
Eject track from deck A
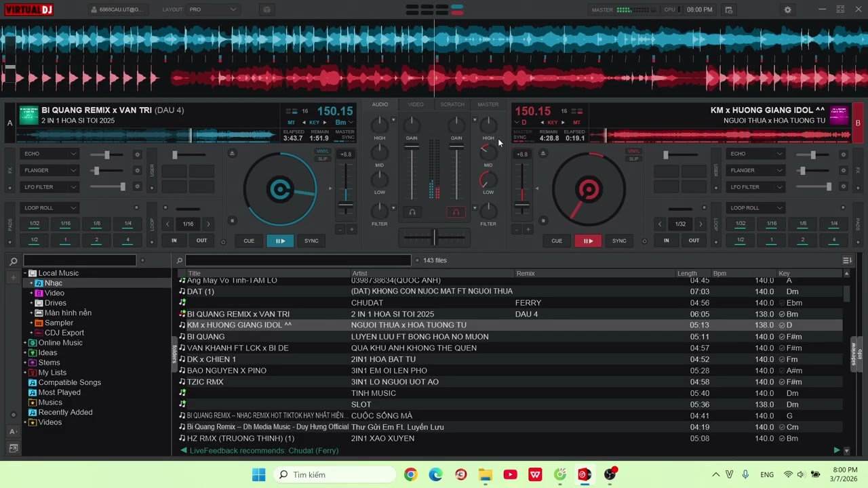pyautogui.click(x=232, y=153)
